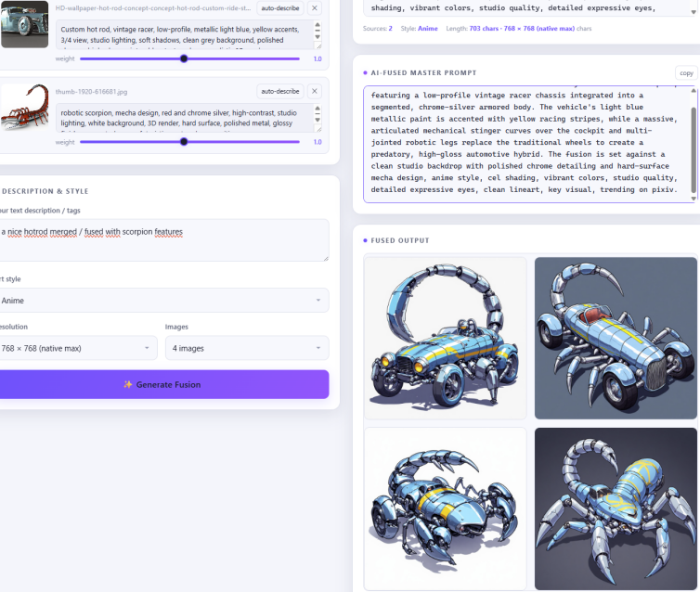The image size is (700, 592).
Task: Remove the thumb-1920-616681.jpg source image
Action: coord(315,91)
